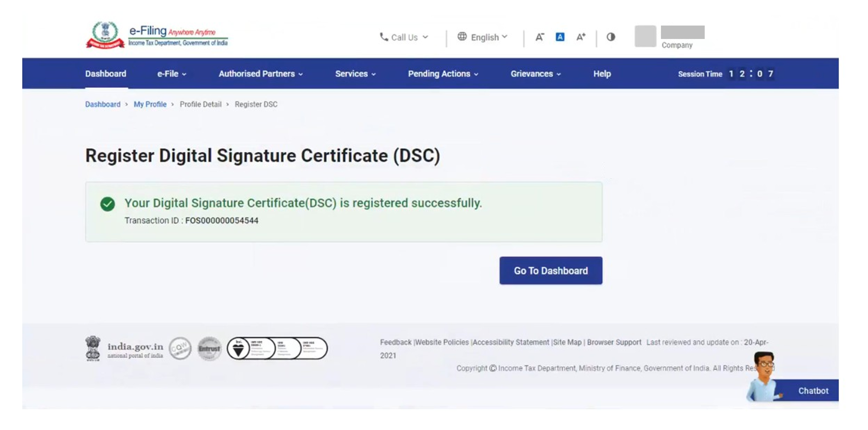Image resolution: width=868 pixels, height=430 pixels.
Task: Open the Chatbot assistant
Action: [813, 390]
